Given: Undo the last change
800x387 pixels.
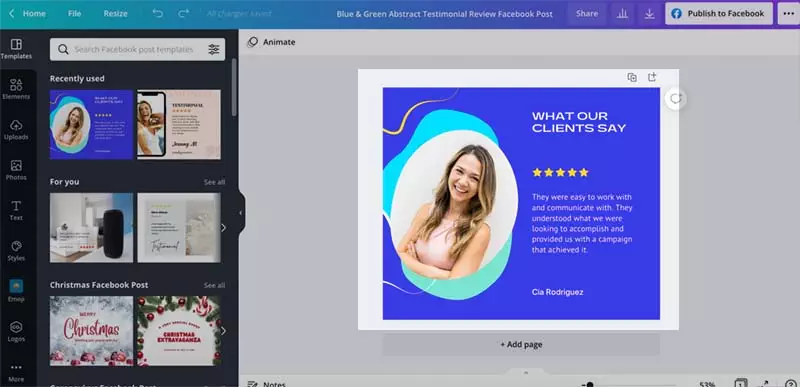Looking at the screenshot, I should tap(158, 14).
